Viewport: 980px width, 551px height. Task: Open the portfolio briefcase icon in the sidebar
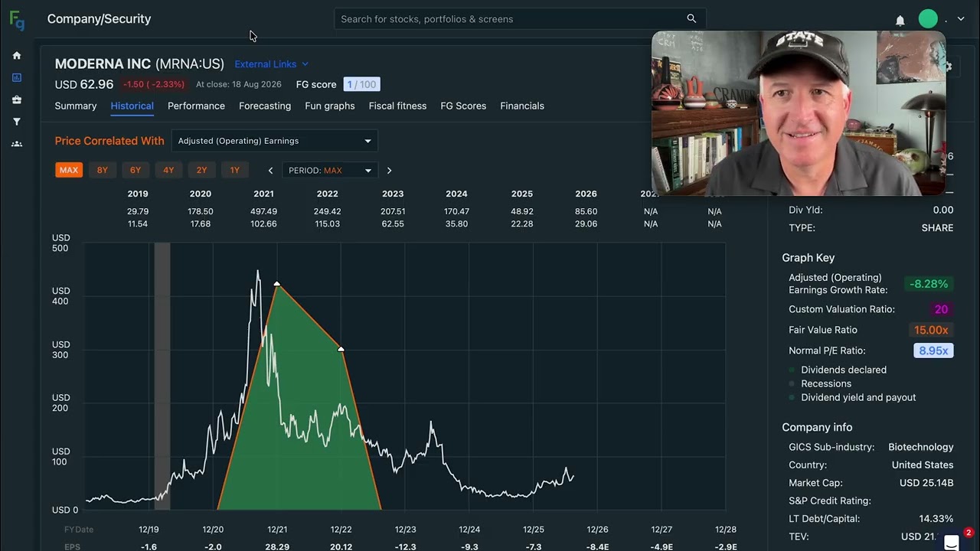coord(17,99)
